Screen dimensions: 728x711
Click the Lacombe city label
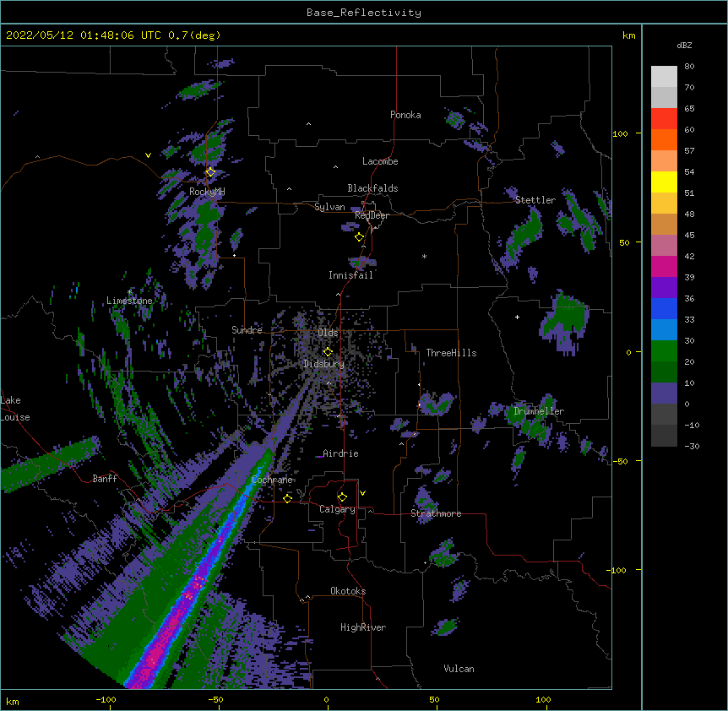[x=380, y=161]
